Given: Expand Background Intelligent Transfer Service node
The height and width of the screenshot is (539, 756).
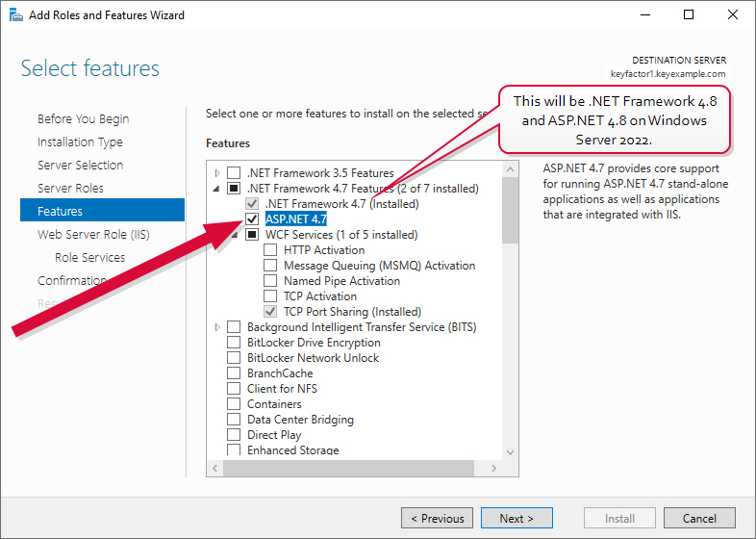Looking at the screenshot, I should point(217,327).
